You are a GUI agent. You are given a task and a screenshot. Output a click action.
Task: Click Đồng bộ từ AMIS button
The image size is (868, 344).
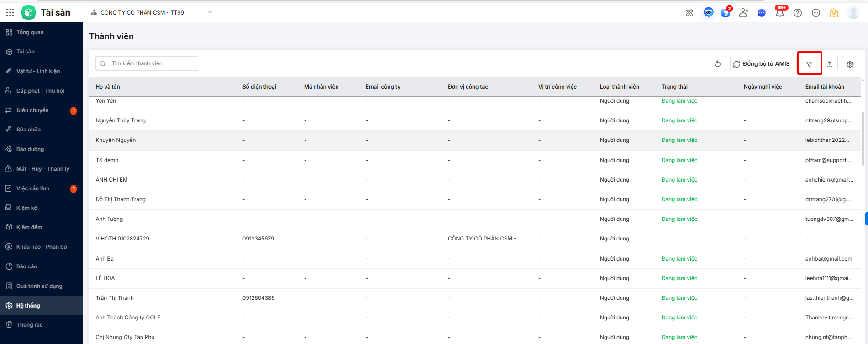click(x=762, y=64)
